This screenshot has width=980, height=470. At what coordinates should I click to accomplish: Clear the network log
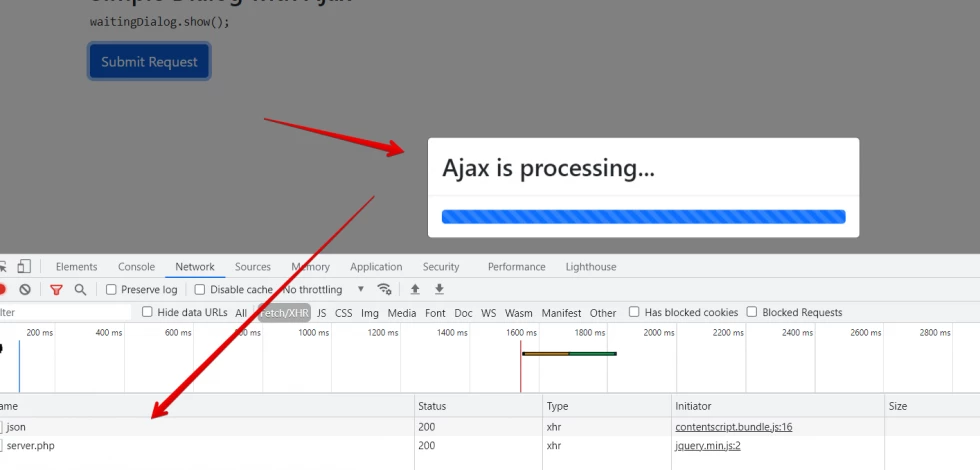(x=25, y=289)
